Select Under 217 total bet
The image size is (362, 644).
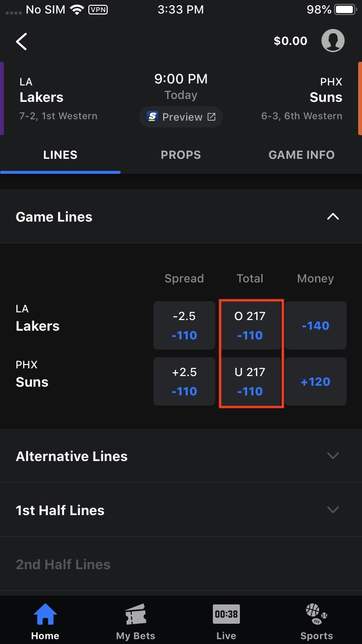[x=250, y=381]
